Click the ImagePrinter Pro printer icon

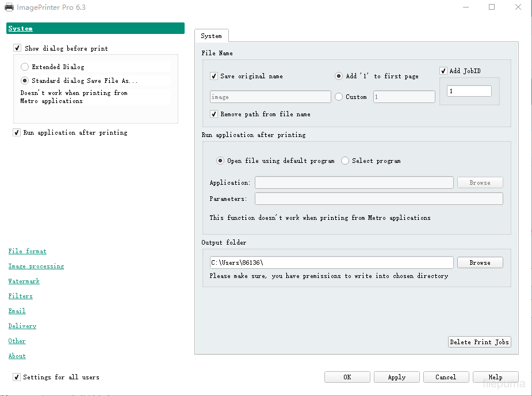tap(9, 7)
